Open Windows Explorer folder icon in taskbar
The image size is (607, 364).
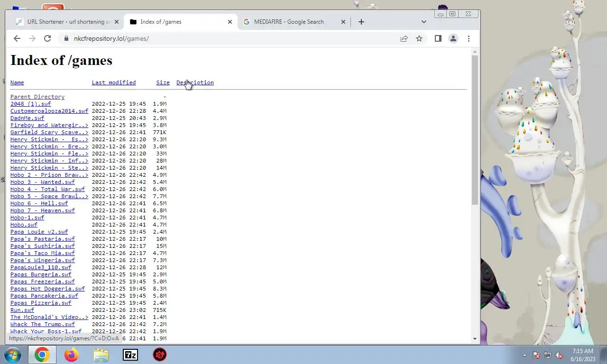[x=101, y=355]
